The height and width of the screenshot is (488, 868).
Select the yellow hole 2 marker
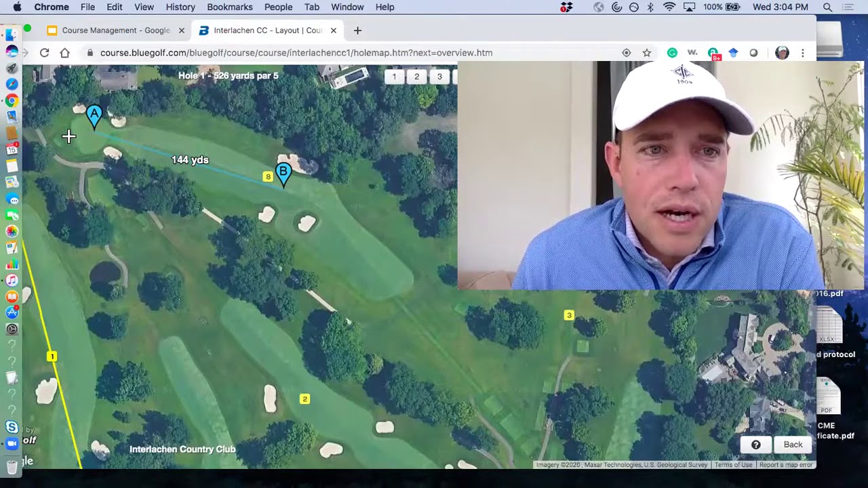[x=304, y=399]
